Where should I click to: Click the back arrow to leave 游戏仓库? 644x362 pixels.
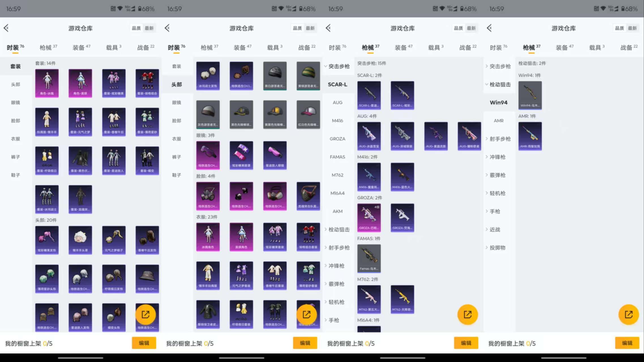(6, 28)
